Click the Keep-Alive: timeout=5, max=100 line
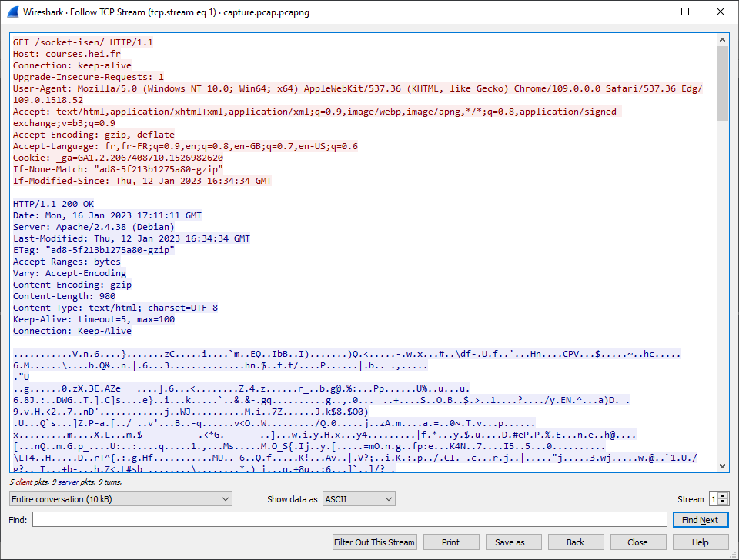This screenshot has height=560, width=739. (x=94, y=319)
